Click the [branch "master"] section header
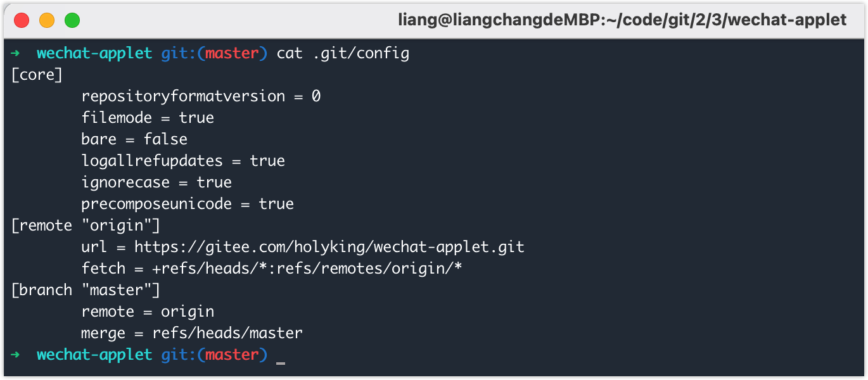The image size is (868, 380). (86, 290)
